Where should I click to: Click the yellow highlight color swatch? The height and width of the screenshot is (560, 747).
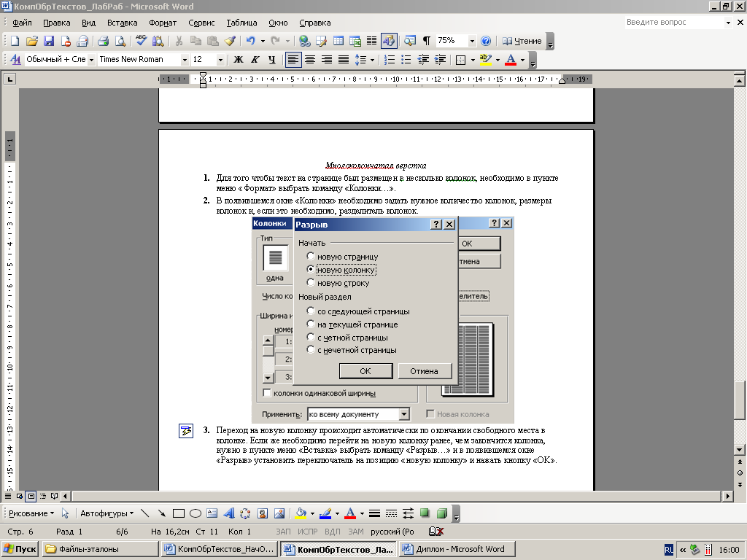tap(484, 60)
